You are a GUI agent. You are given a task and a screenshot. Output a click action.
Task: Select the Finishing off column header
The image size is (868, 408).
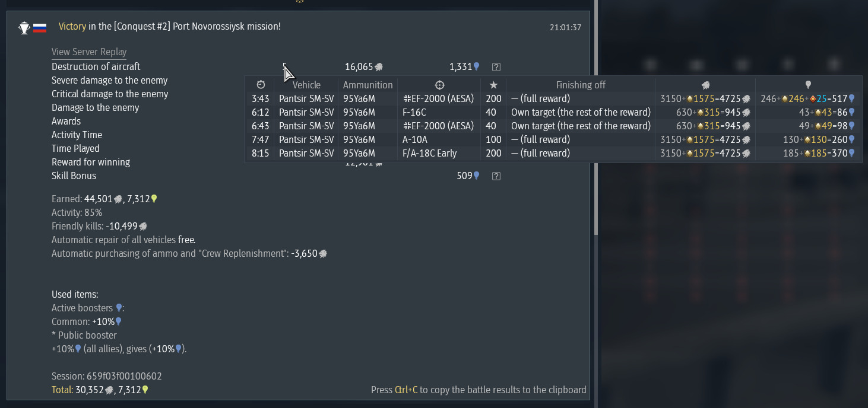(581, 85)
